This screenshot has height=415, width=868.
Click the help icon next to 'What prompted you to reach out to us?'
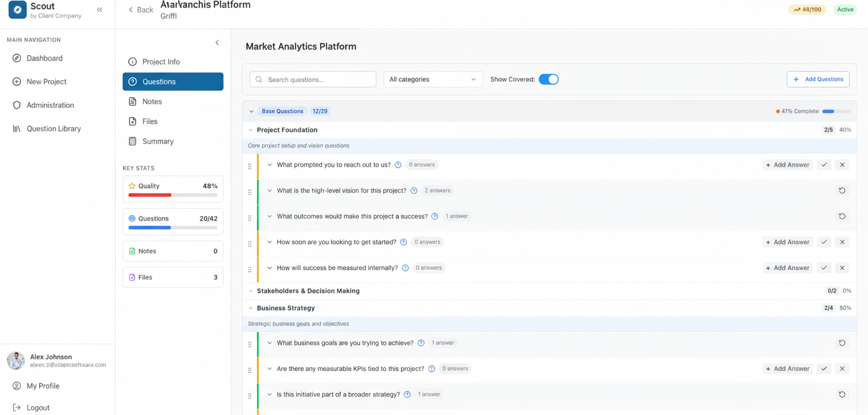(398, 165)
